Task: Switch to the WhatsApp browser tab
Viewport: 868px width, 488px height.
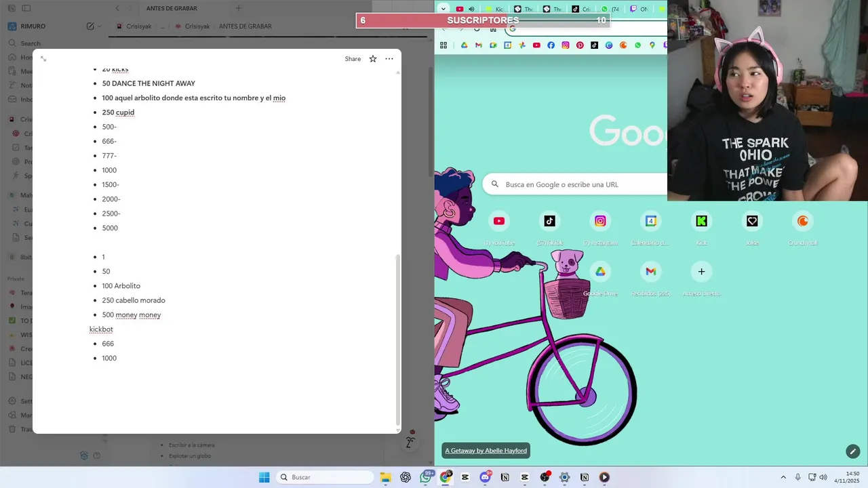Action: pos(610,9)
